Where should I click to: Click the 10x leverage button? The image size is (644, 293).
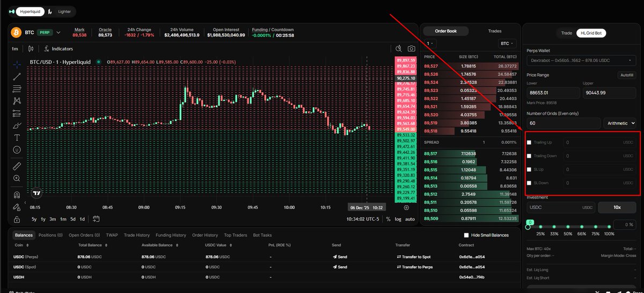(x=617, y=207)
